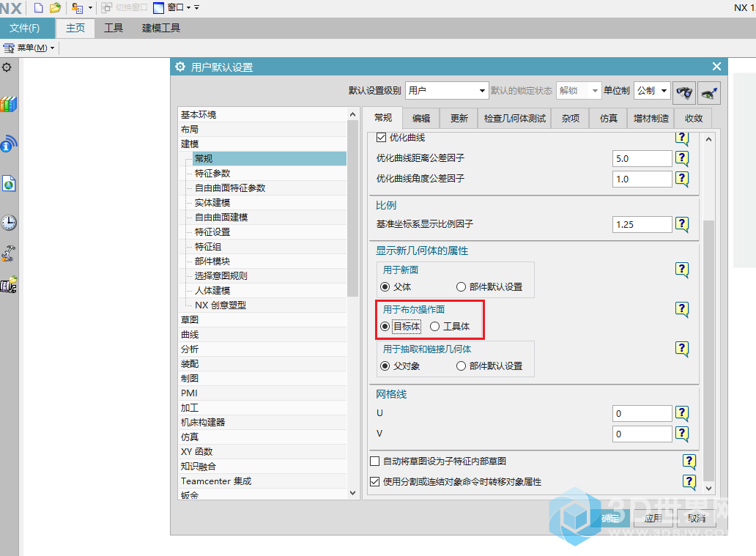The height and width of the screenshot is (556, 756).
Task: Expand the 窗口 dropdown arrow
Action: click(x=188, y=8)
